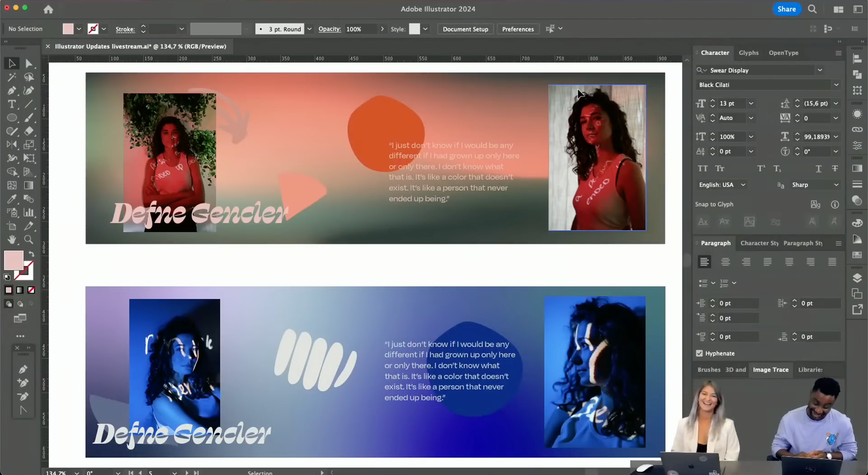This screenshot has width=868, height=475.
Task: Click the Opacity 100% input field
Action: [x=360, y=29]
